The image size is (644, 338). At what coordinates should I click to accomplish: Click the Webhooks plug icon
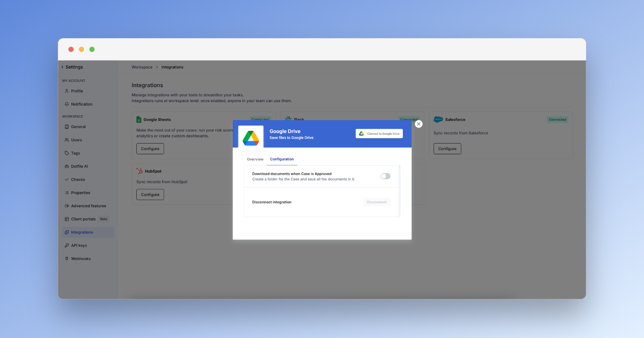click(67, 258)
